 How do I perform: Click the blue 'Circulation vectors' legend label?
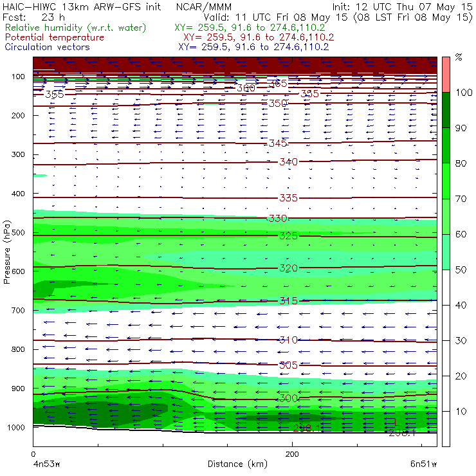(x=48, y=47)
